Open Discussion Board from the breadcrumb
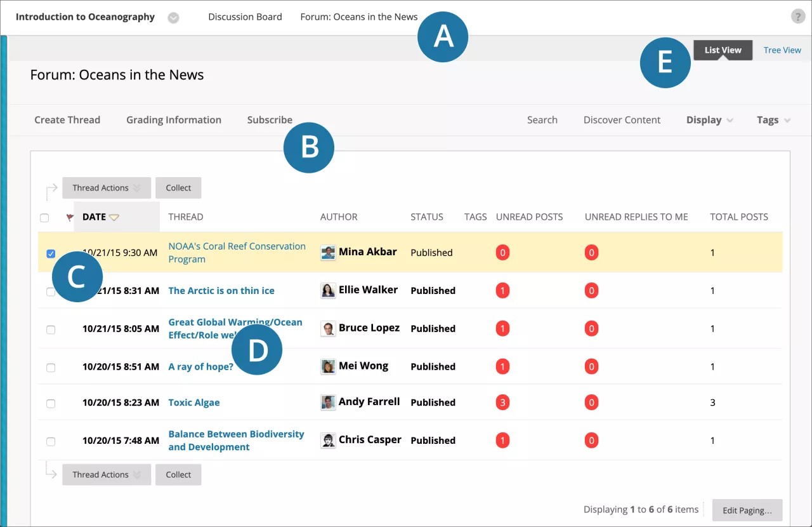The width and height of the screenshot is (812, 527). coord(245,17)
